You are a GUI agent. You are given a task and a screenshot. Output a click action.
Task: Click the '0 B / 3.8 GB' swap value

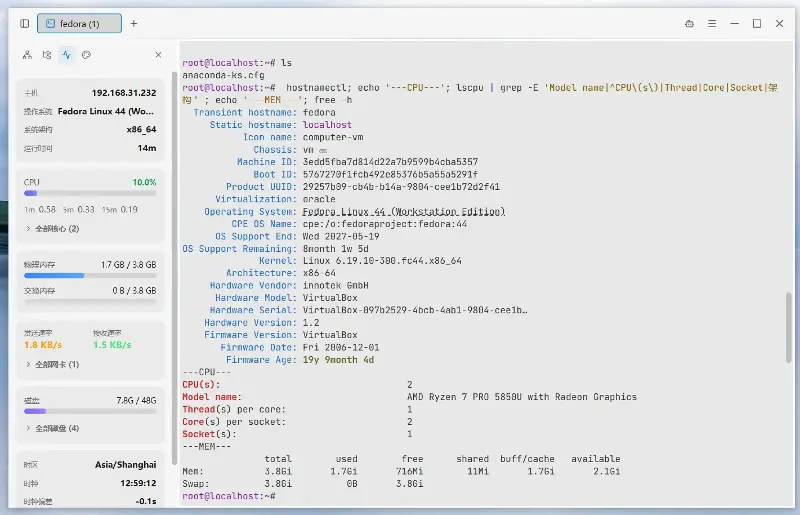tap(134, 290)
